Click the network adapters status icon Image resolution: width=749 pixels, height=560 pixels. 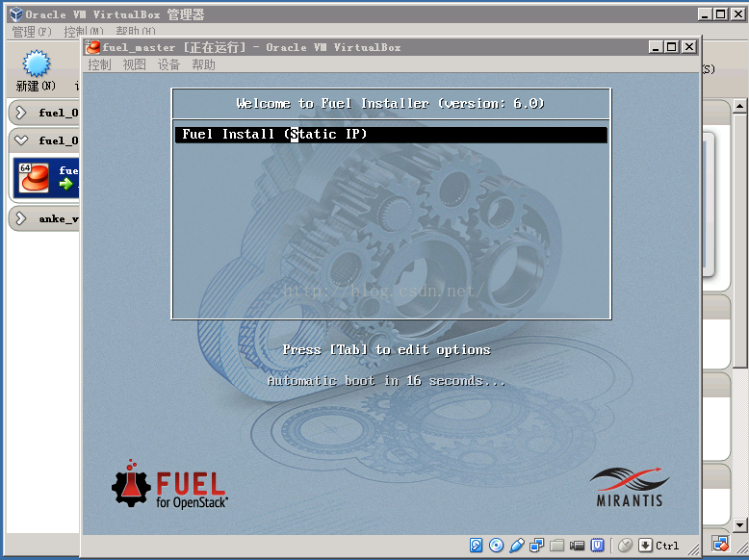[x=536, y=545]
